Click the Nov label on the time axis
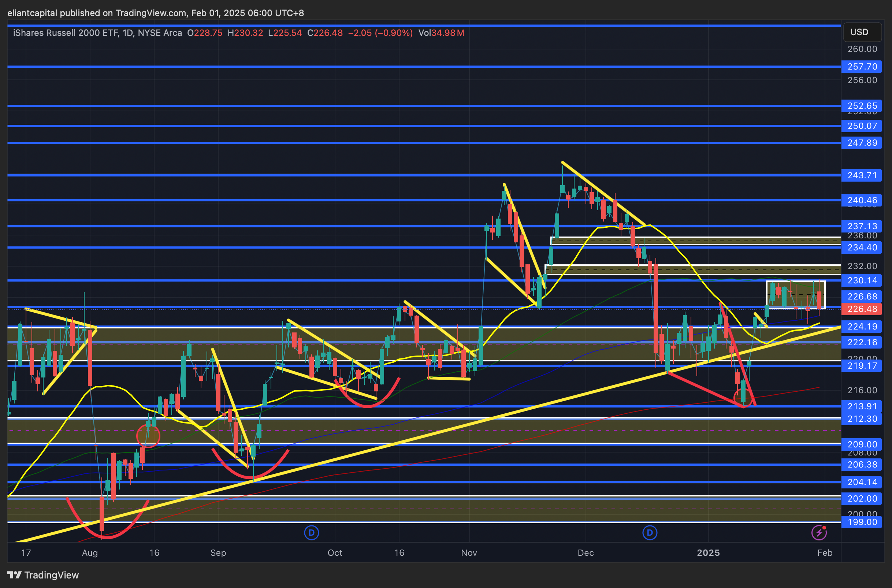The image size is (892, 588). [469, 553]
